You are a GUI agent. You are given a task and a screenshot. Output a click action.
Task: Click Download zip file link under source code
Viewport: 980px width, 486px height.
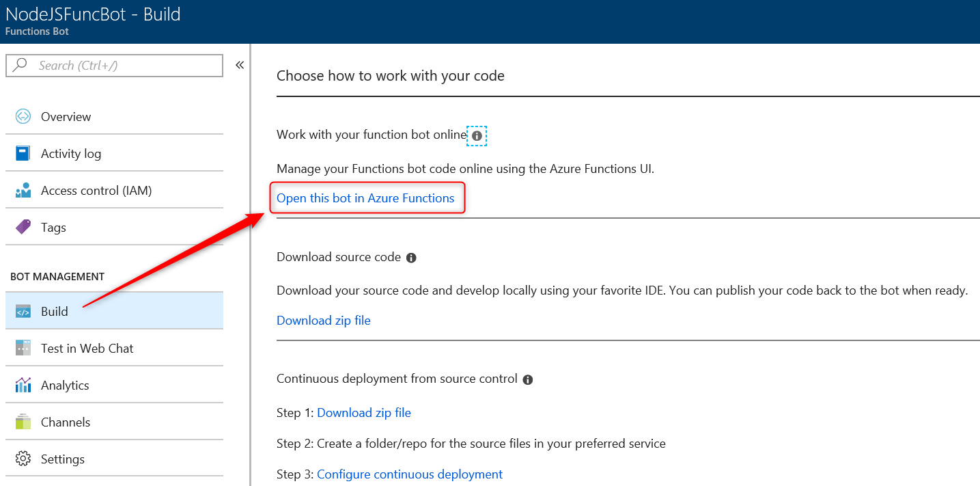[x=324, y=321]
